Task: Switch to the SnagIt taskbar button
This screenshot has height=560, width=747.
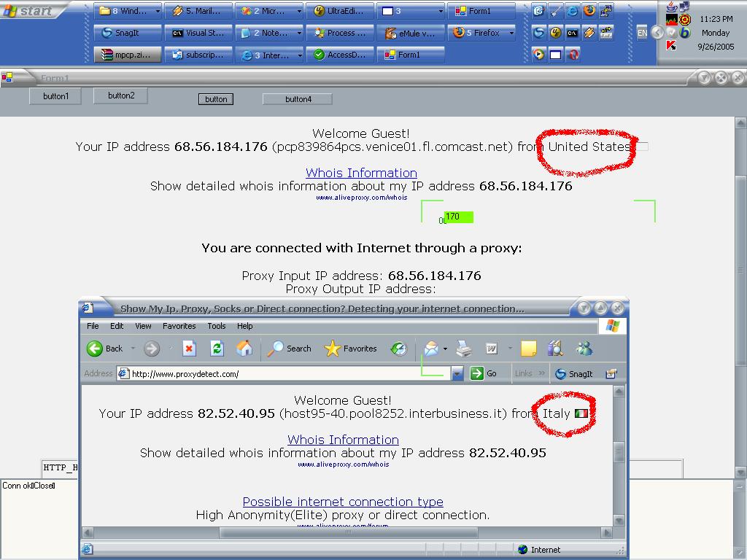Action: coord(128,33)
